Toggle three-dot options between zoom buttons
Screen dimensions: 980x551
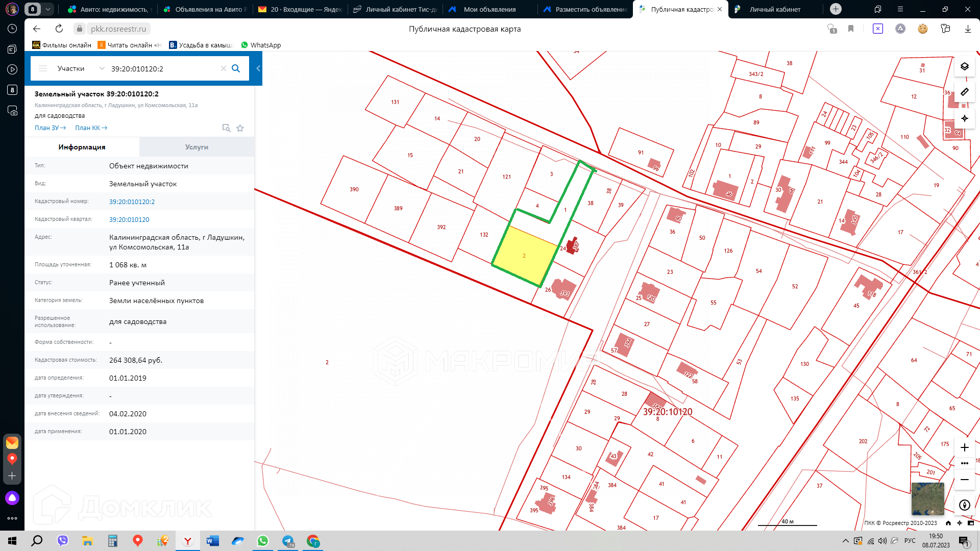point(964,463)
